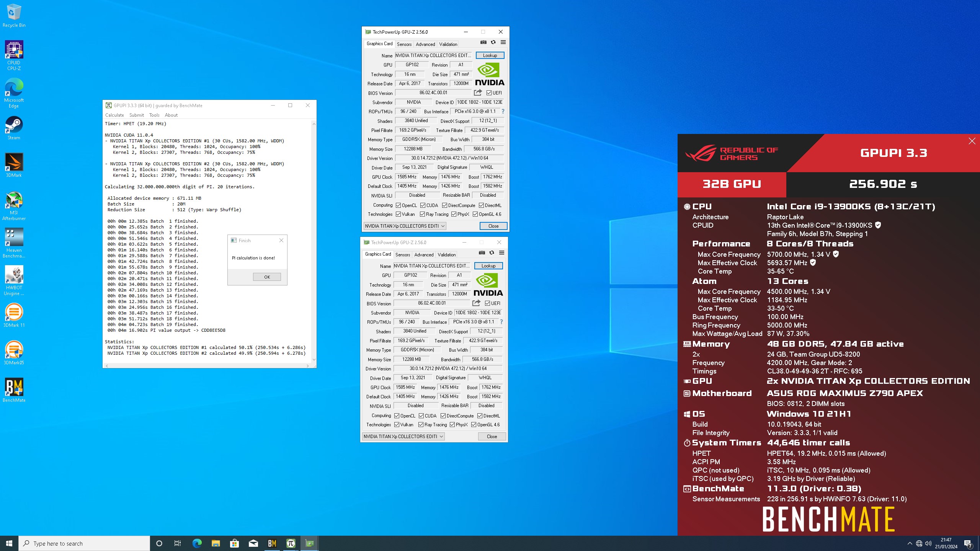Open the hamburger menu in lower GPU-Z
980x551 pixels.
pyautogui.click(x=501, y=253)
